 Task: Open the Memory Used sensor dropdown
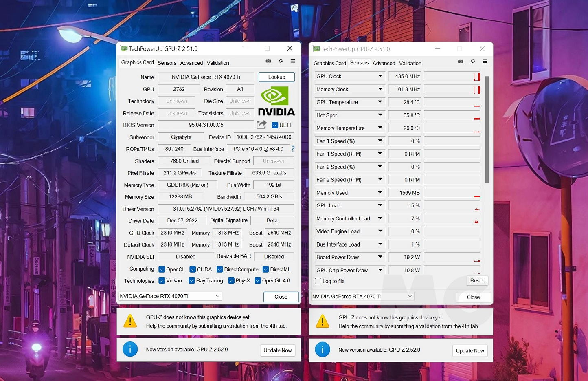tap(380, 192)
